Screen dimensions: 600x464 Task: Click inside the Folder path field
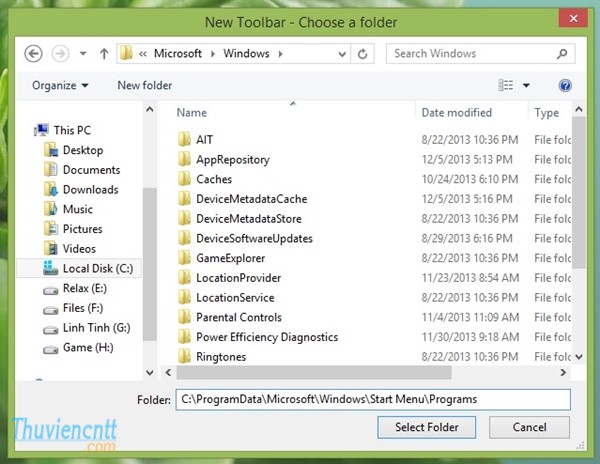point(373,400)
